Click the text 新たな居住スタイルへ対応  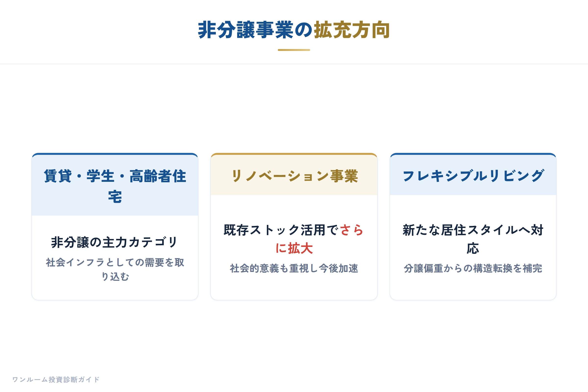click(x=473, y=239)
